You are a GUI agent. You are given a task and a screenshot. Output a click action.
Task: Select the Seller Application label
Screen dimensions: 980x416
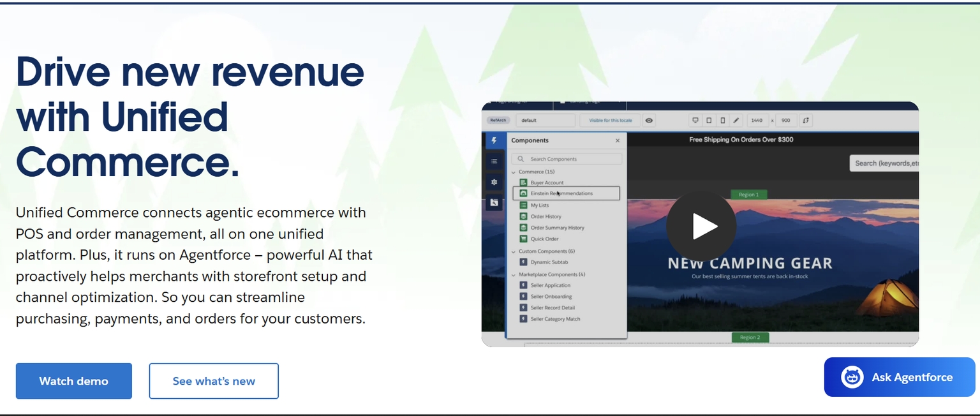pyautogui.click(x=551, y=285)
